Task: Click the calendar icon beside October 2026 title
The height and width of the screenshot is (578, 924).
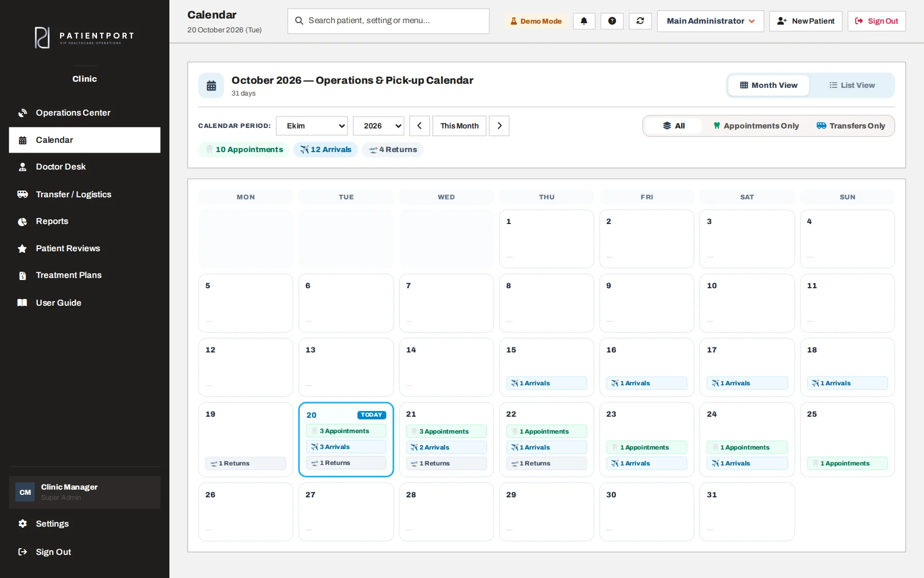Action: pyautogui.click(x=211, y=86)
